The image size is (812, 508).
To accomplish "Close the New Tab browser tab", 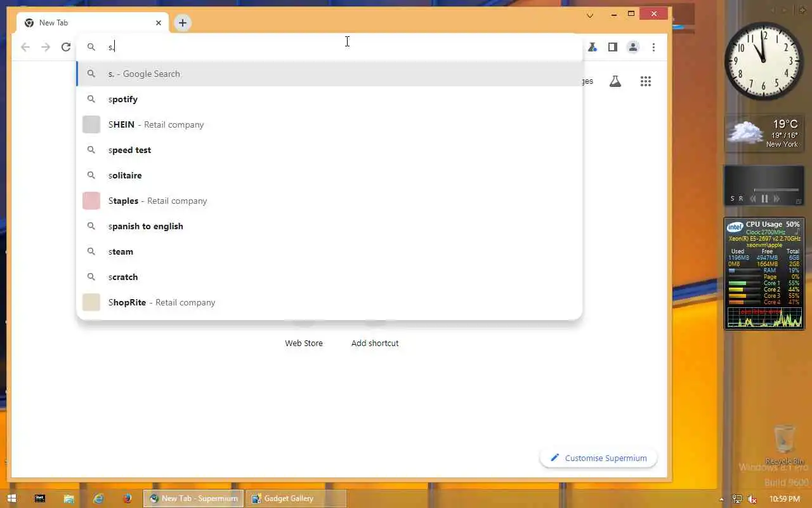I will coord(159,23).
